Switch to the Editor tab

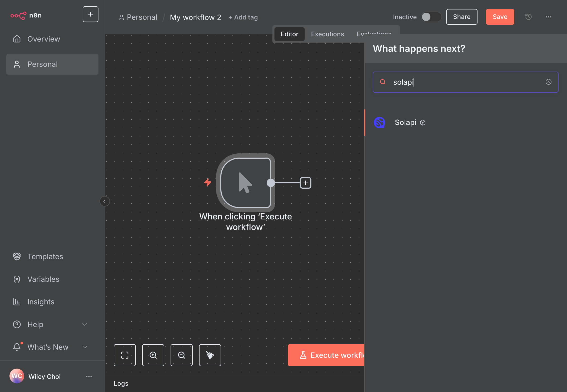tap(289, 34)
